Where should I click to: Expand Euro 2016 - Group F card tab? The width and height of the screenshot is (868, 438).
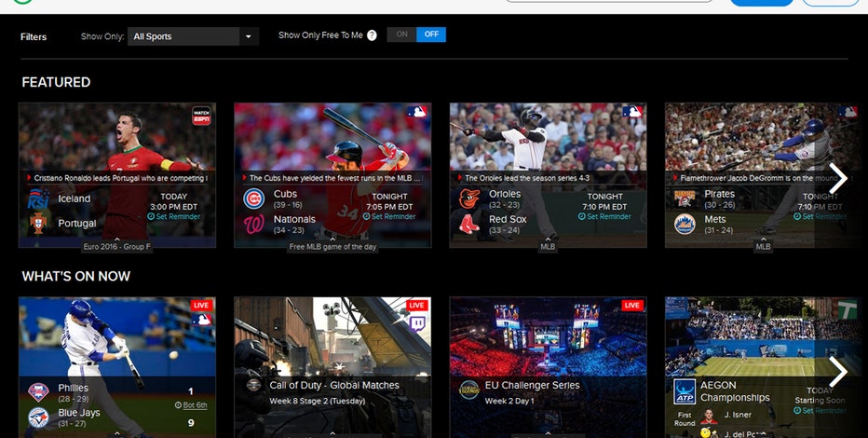pyautogui.click(x=116, y=246)
